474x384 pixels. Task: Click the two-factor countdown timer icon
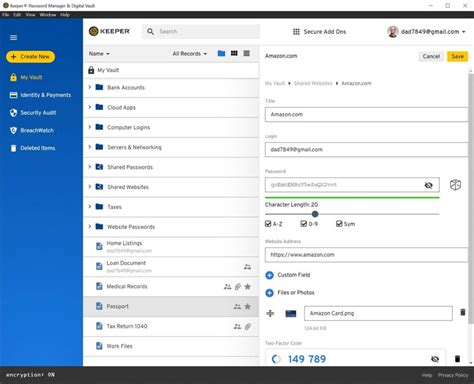[276, 359]
